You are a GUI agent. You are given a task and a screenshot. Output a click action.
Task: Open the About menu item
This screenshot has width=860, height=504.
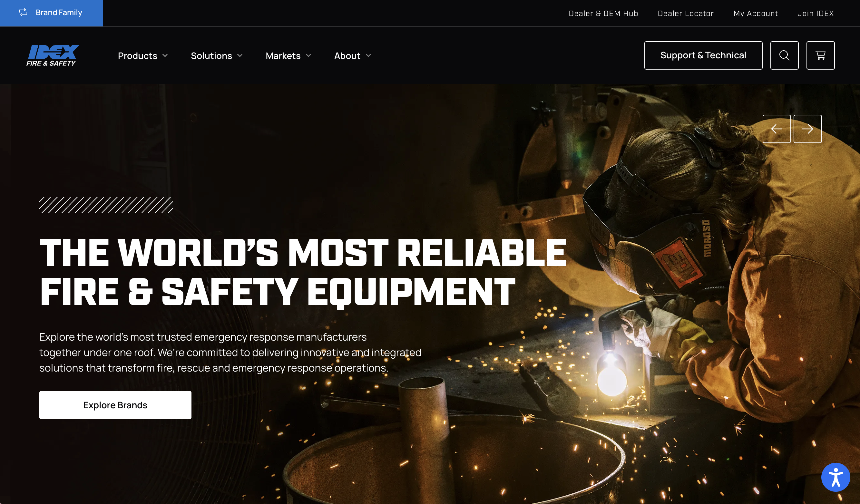pos(347,56)
